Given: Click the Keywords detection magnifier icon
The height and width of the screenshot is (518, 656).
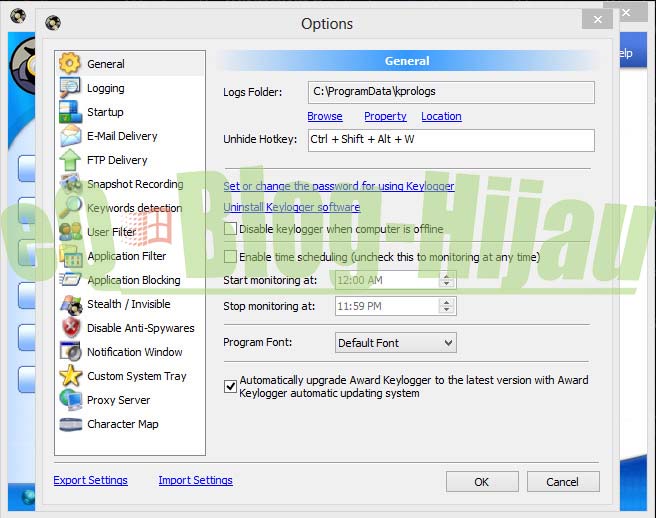Looking at the screenshot, I should [70, 208].
